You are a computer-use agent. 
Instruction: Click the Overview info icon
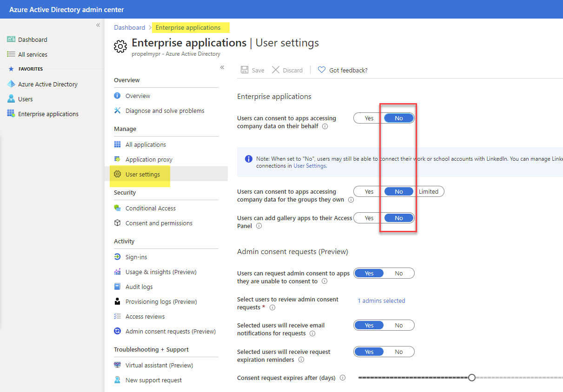[117, 96]
